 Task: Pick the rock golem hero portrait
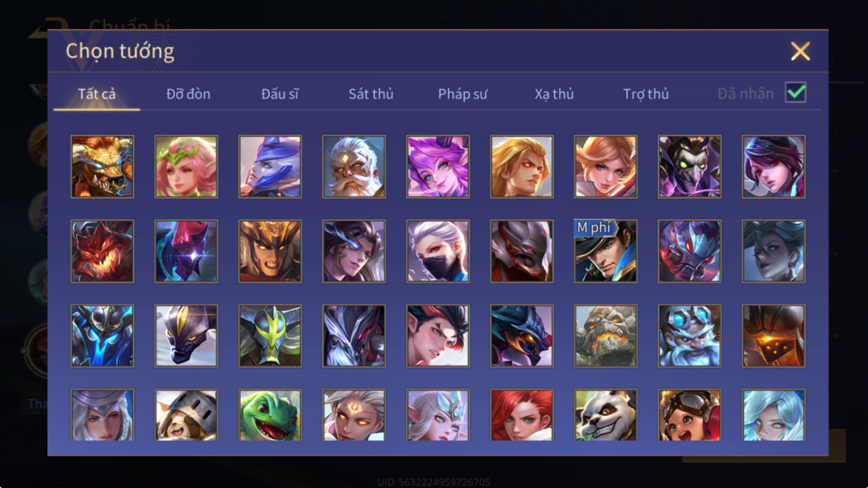(606, 336)
